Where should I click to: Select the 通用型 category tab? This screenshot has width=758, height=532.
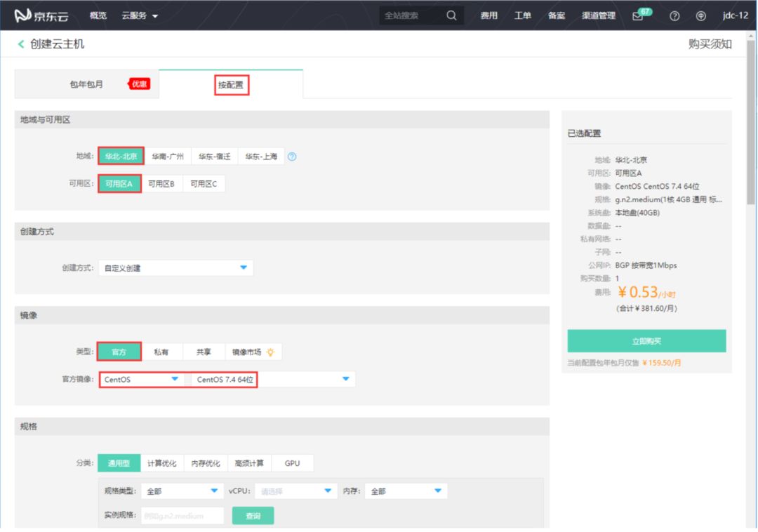pyautogui.click(x=119, y=463)
